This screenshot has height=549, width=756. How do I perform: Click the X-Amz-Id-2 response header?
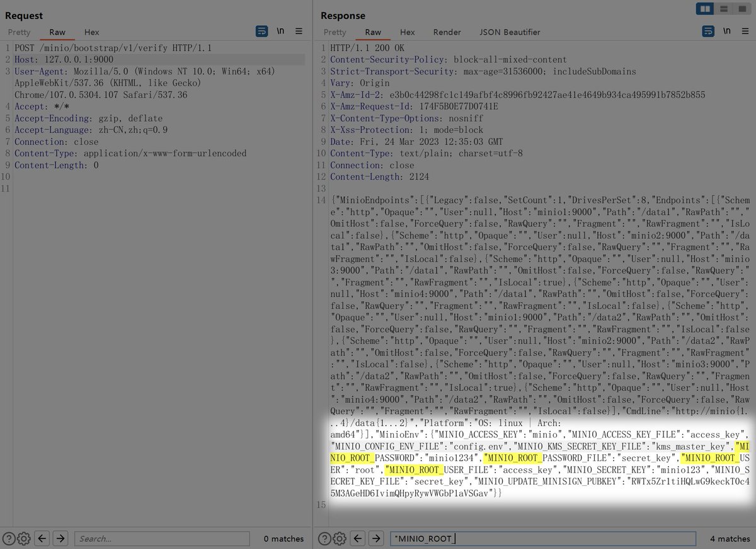517,95
